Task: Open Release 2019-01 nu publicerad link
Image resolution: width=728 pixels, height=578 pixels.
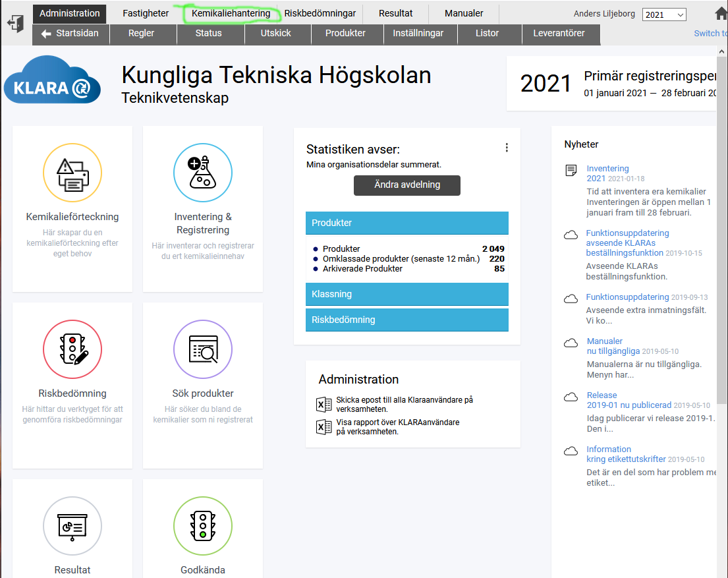Action: tap(629, 400)
